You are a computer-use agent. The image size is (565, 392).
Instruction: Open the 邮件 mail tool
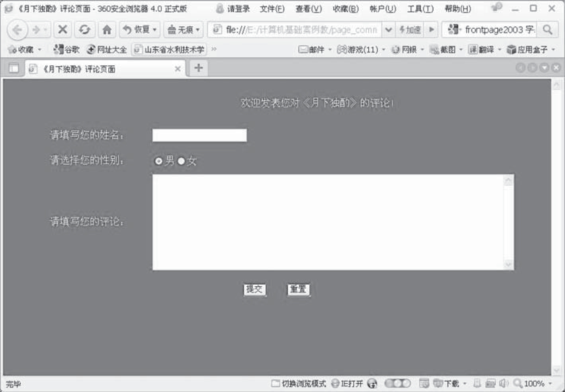(x=312, y=49)
